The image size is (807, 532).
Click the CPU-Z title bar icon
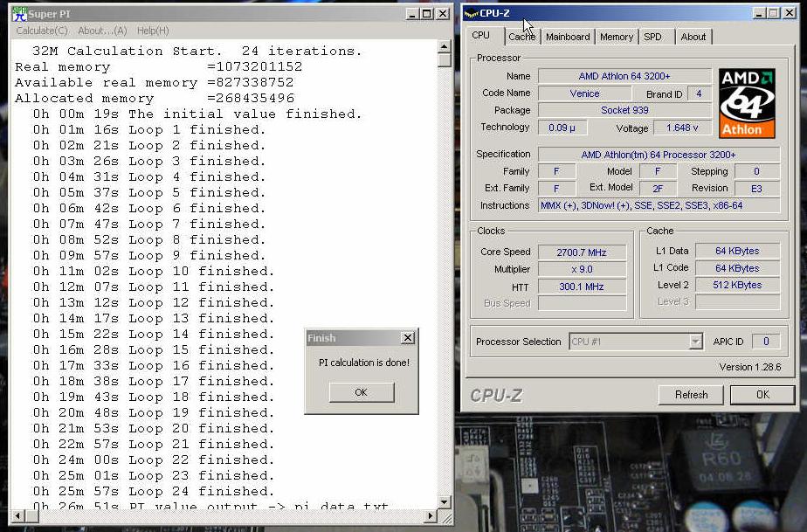pyautogui.click(x=471, y=13)
